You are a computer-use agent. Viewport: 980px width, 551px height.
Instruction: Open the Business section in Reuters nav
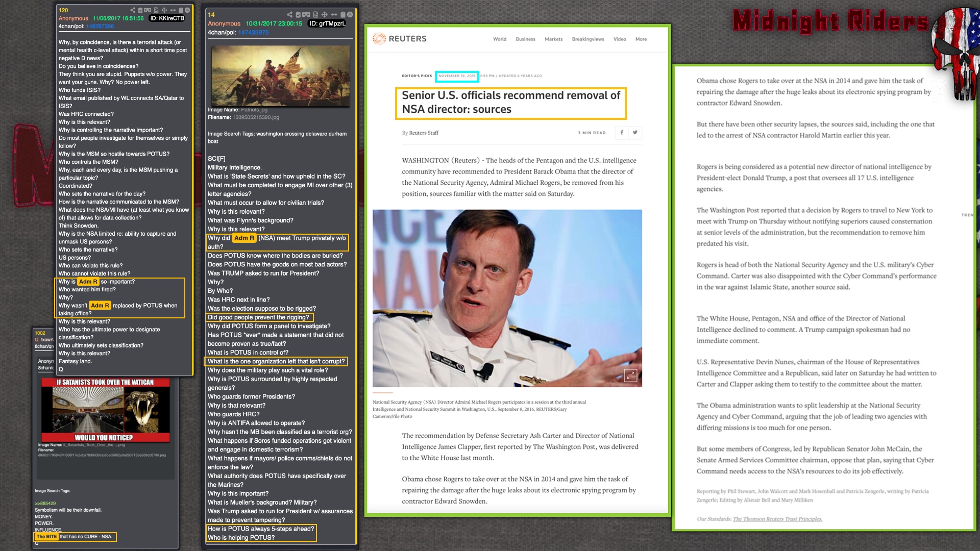pyautogui.click(x=525, y=39)
